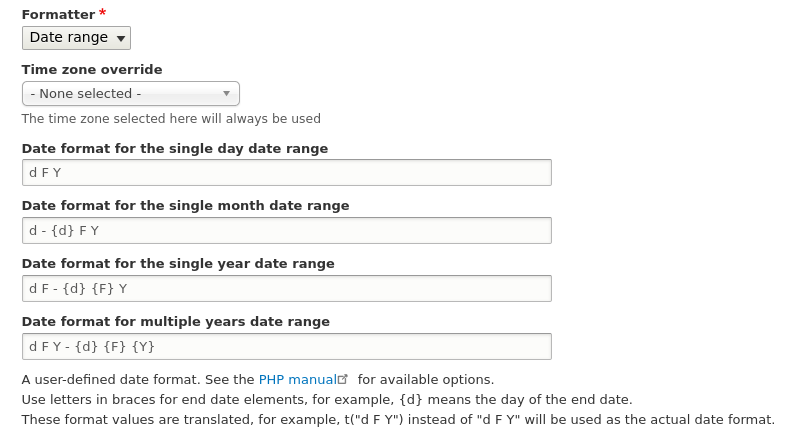Click the red required asterisk by Formatter

(x=102, y=13)
